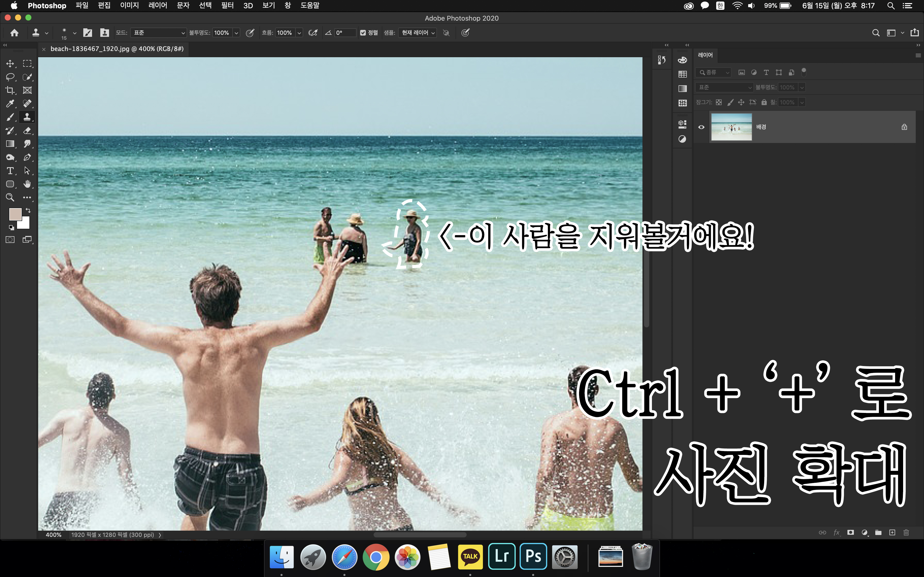The image size is (924, 577).
Task: Select the Eraser tool
Action: (27, 131)
